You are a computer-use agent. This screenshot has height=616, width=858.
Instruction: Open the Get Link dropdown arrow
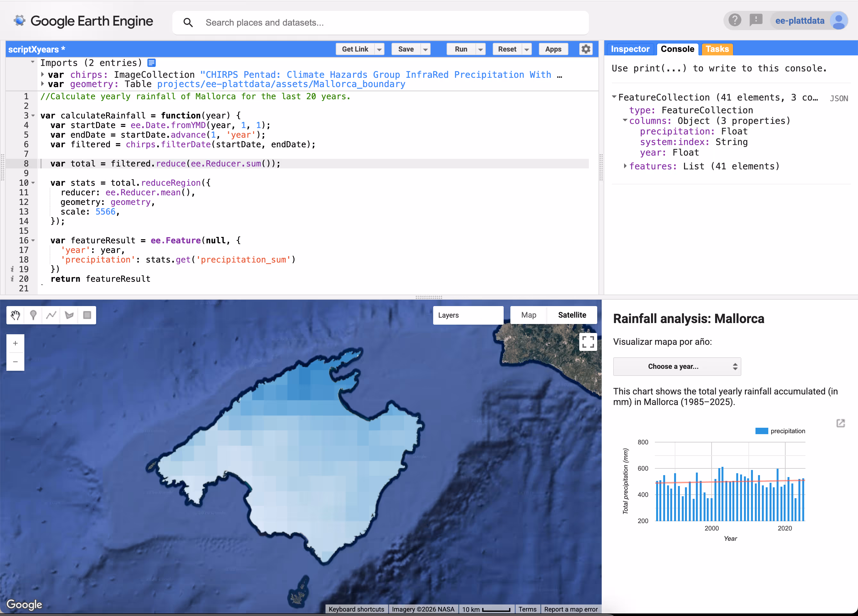coord(379,49)
